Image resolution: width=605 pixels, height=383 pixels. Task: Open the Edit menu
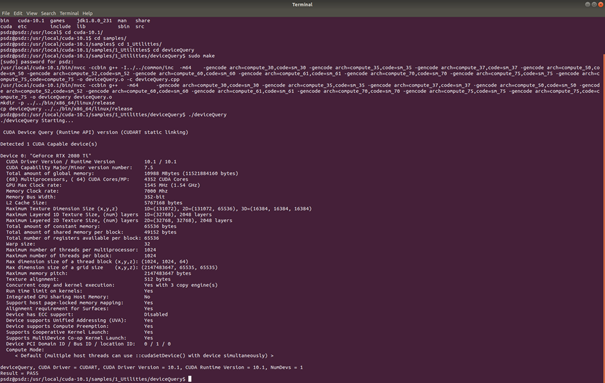[18, 13]
